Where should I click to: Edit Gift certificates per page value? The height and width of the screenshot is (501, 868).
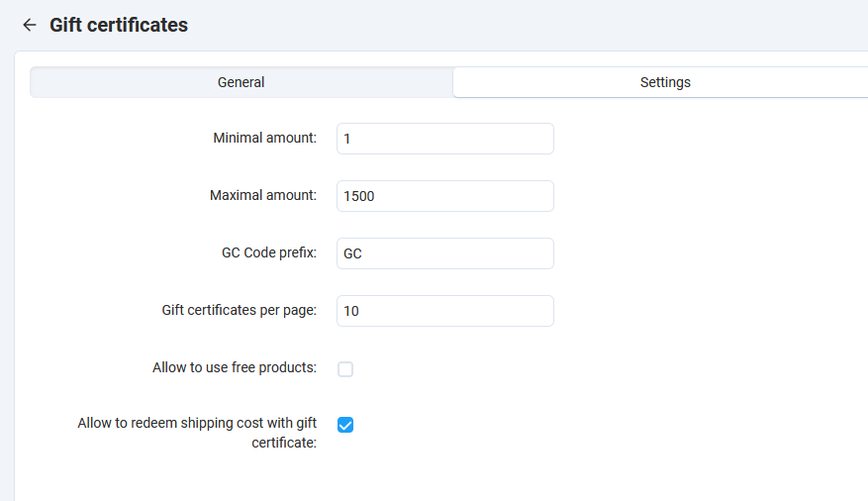click(x=445, y=311)
